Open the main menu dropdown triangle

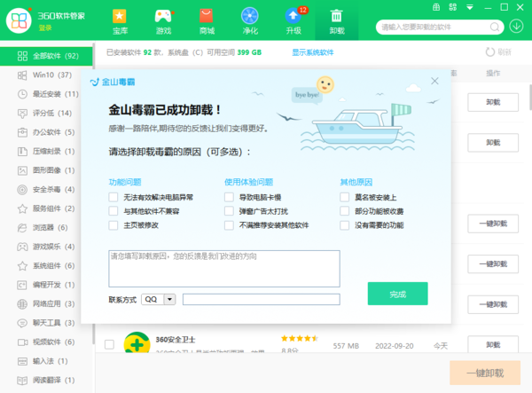click(x=470, y=7)
